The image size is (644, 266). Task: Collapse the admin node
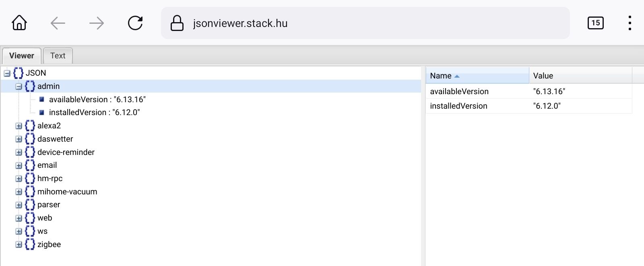19,87
